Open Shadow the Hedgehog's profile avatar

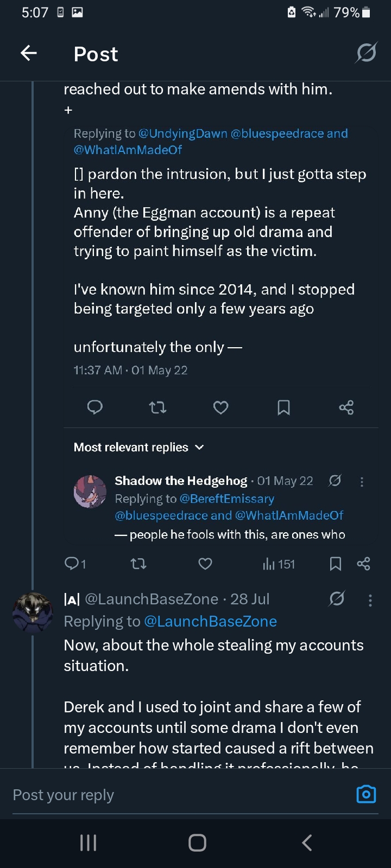coord(90,492)
